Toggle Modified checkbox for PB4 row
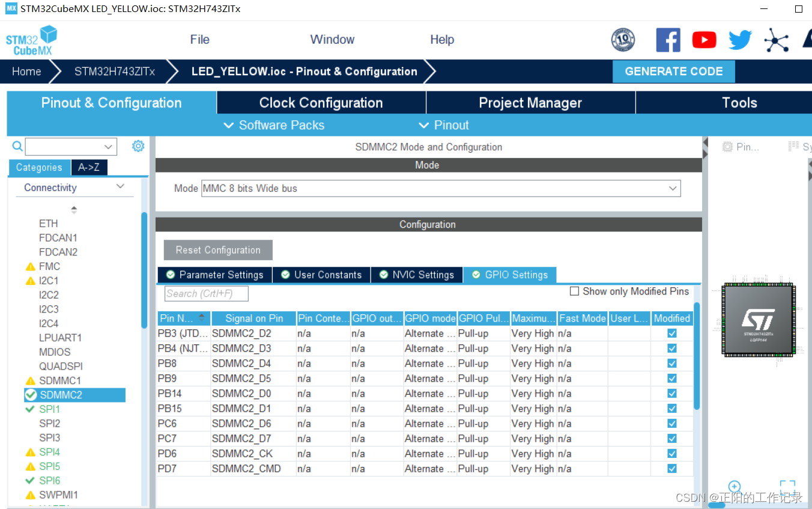Image resolution: width=812 pixels, height=509 pixels. point(672,349)
